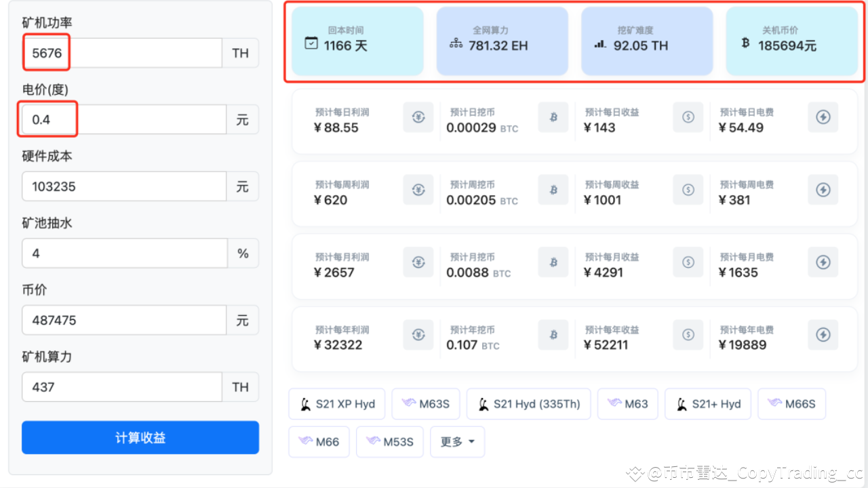Viewport: 868px width, 488px height.
Task: Click the lightning icon next to 预计每年电费
Action: (823, 335)
